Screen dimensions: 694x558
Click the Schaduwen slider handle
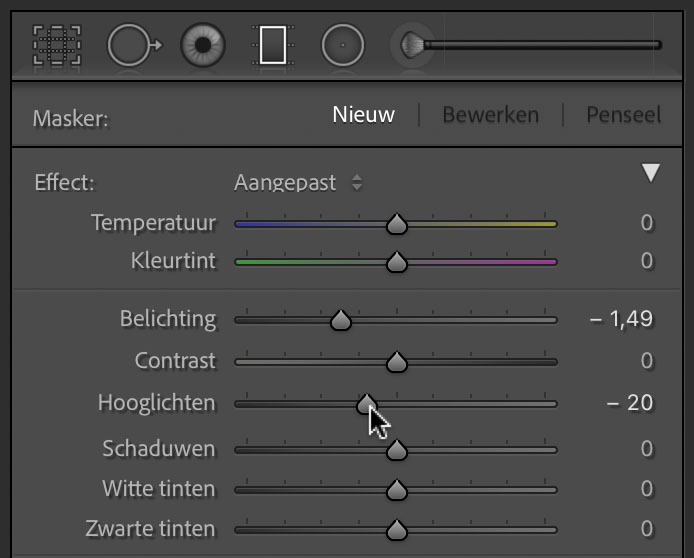click(397, 450)
